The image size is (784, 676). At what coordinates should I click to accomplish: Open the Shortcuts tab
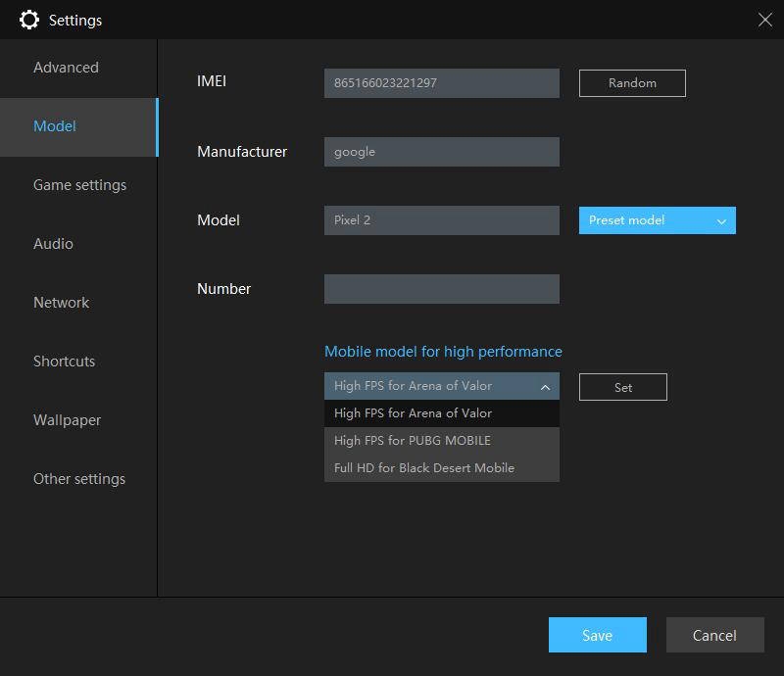click(64, 362)
